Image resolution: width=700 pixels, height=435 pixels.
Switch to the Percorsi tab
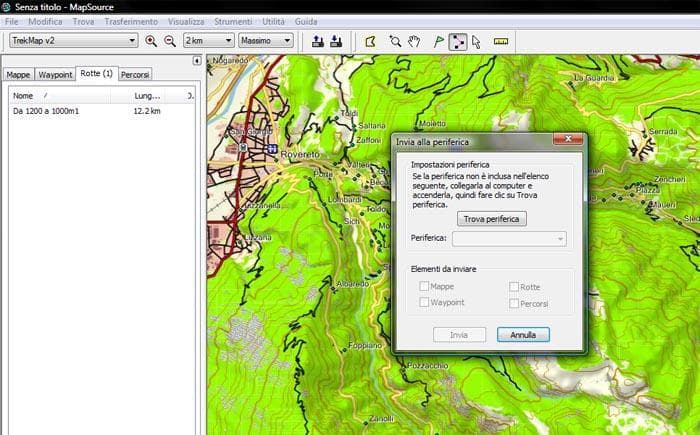point(135,75)
